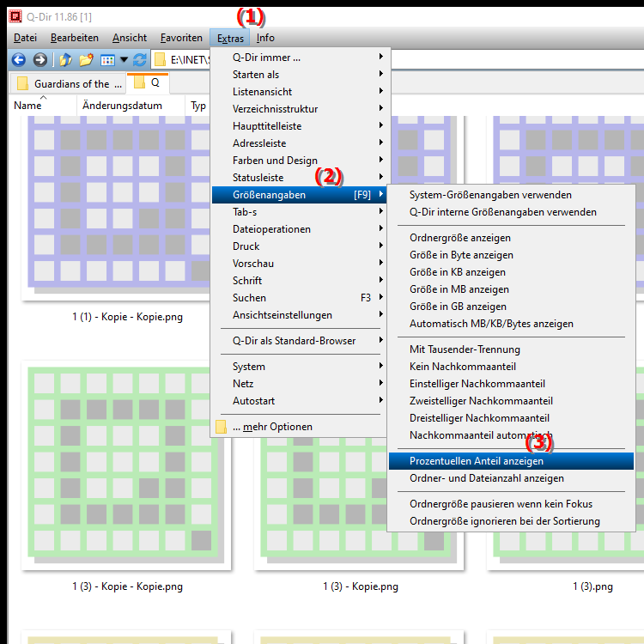This screenshot has height=644, width=644.
Task: Click the Q-Dir application icon in title bar
Action: pyautogui.click(x=15, y=16)
